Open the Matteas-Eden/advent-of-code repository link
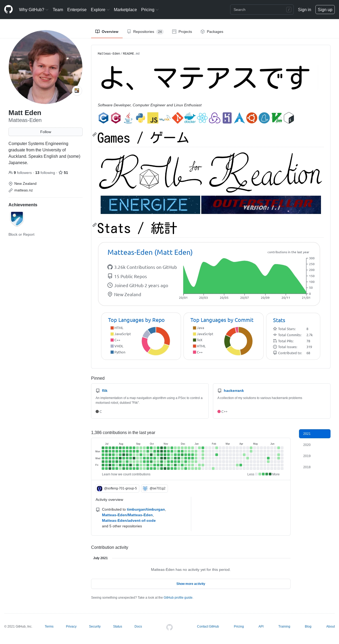This screenshot has width=339, height=644. coord(129,520)
